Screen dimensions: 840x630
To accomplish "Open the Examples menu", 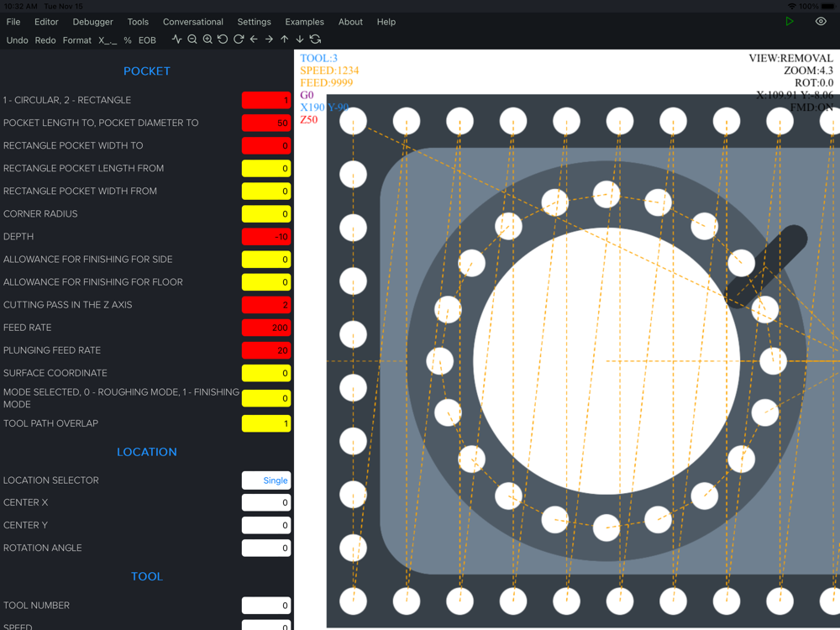I will (304, 22).
